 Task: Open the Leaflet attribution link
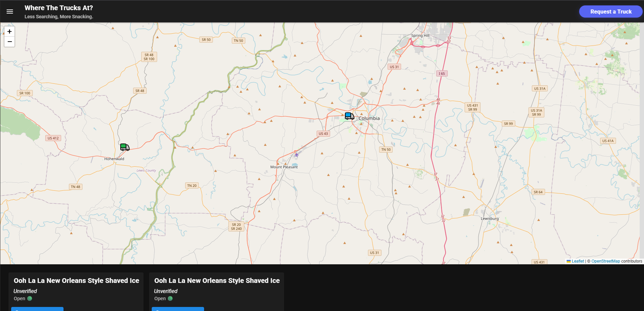pos(577,261)
